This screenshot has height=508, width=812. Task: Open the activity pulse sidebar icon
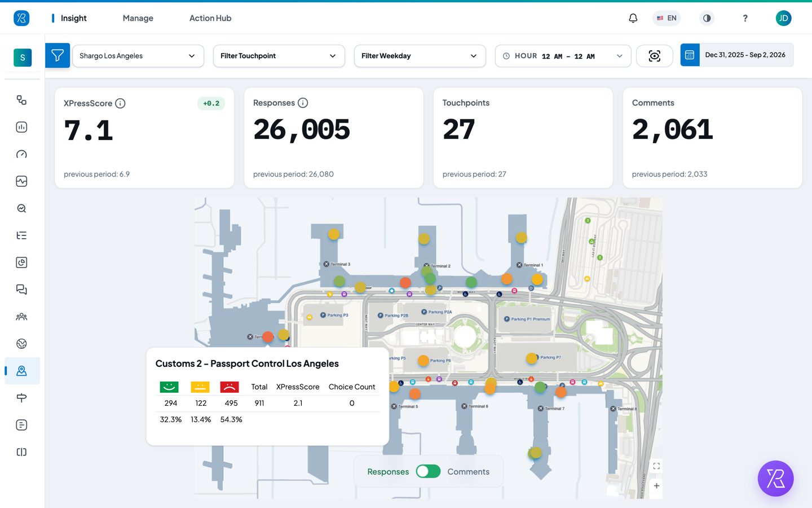(21, 181)
